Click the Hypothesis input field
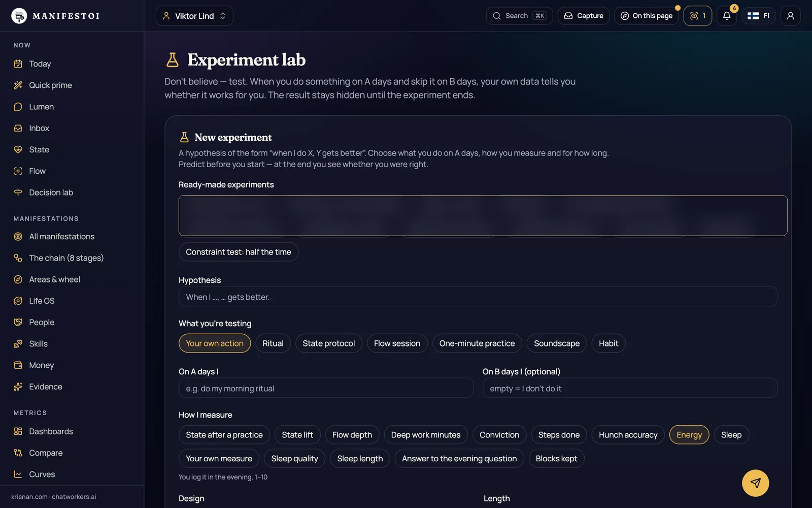 pyautogui.click(x=478, y=297)
